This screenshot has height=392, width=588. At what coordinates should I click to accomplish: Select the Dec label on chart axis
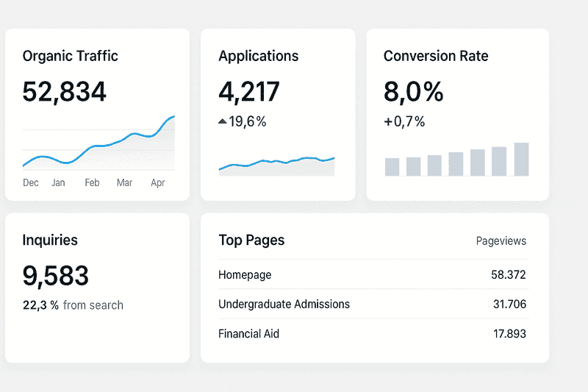31,182
